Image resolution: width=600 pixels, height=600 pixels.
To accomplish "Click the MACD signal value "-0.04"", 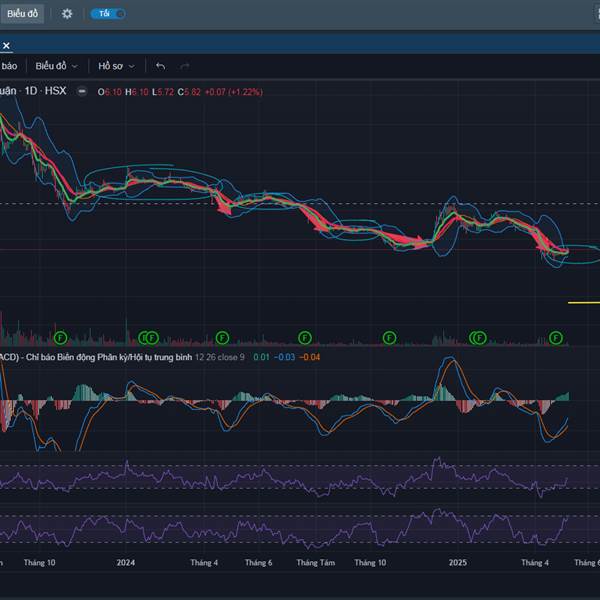I will [x=310, y=357].
